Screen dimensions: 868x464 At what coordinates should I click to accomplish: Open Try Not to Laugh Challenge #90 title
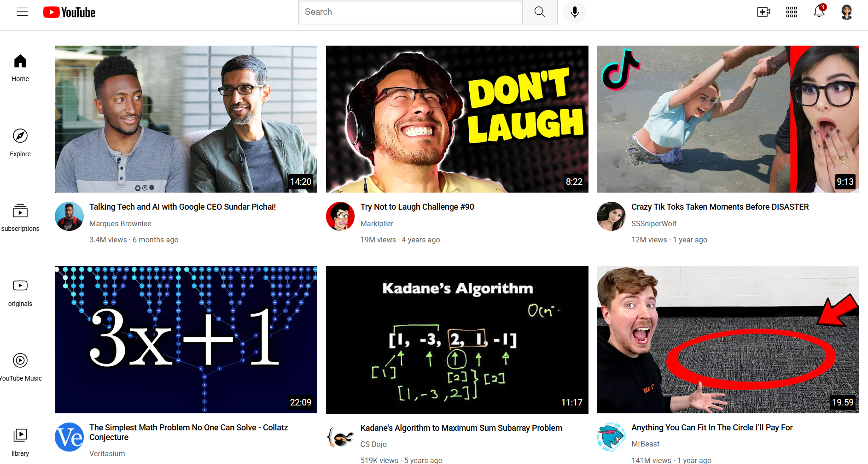(417, 207)
